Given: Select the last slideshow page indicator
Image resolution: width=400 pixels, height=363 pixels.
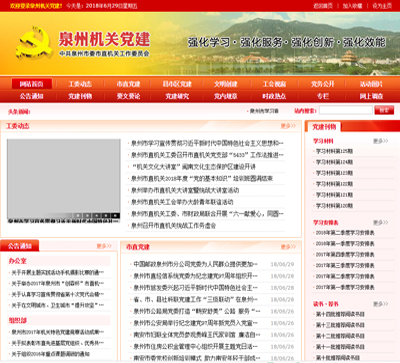Looking at the screenshot, I should coord(115,216).
